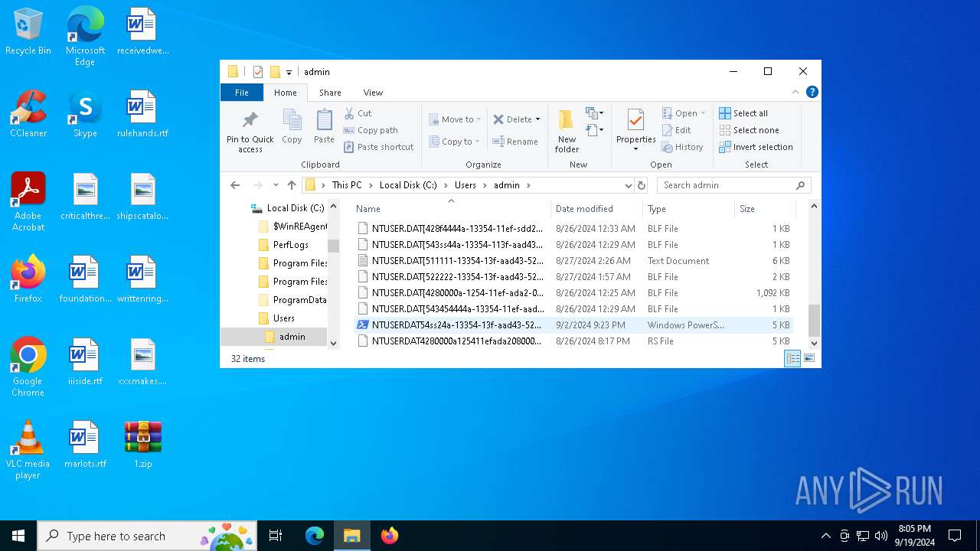
Task: Select Users folder in the tree
Action: (284, 318)
